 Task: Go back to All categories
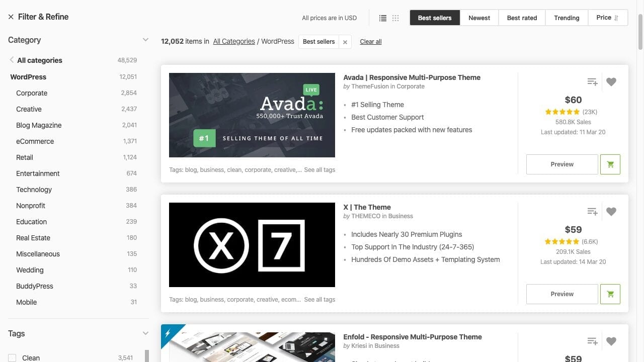[x=39, y=60]
